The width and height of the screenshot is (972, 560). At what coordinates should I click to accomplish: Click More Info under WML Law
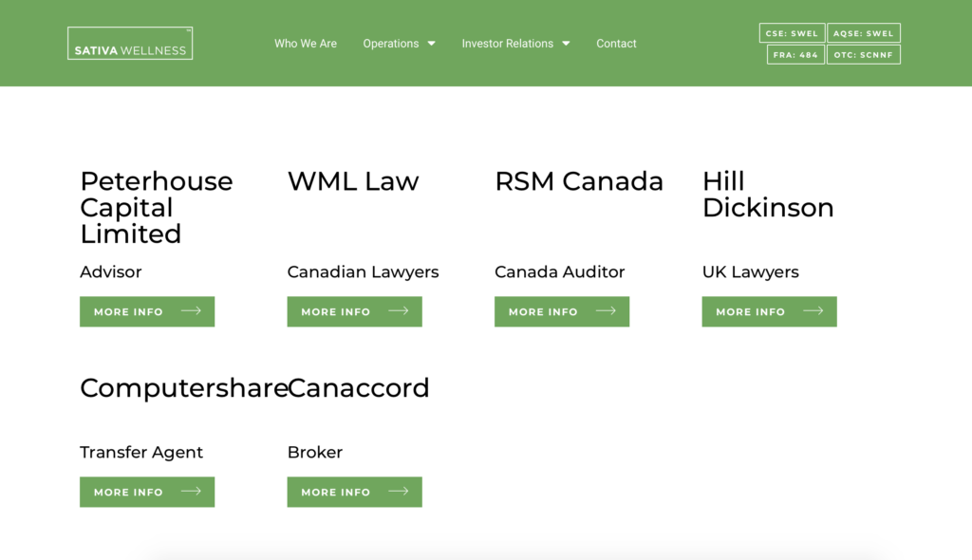coord(355,311)
